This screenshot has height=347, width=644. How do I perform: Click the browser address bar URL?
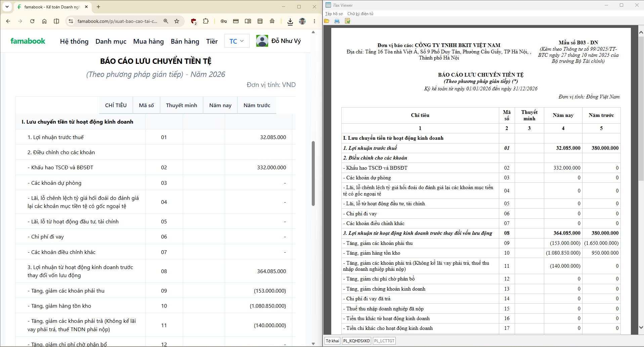click(117, 21)
